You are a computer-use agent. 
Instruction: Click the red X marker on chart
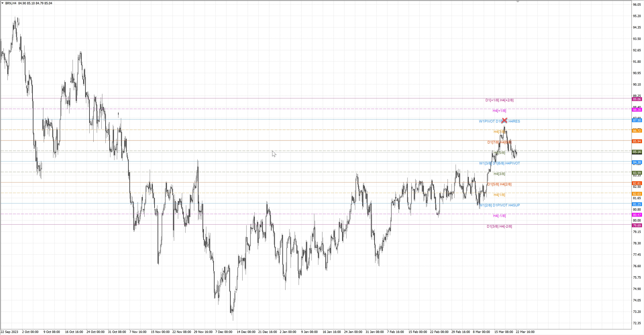504,120
